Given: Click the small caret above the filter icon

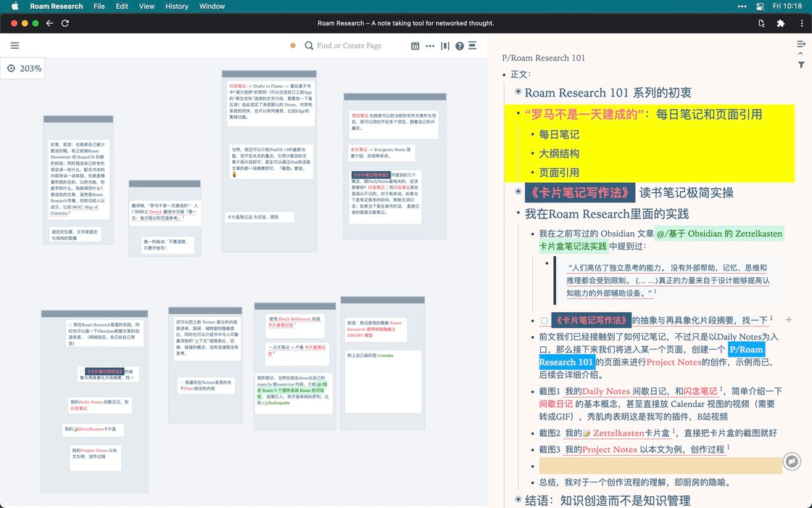Looking at the screenshot, I should tap(800, 54).
